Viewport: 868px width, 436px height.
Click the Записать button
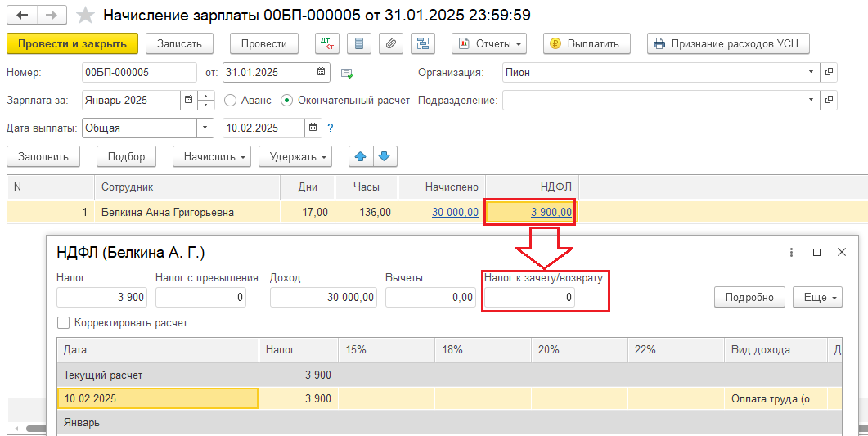coord(179,43)
